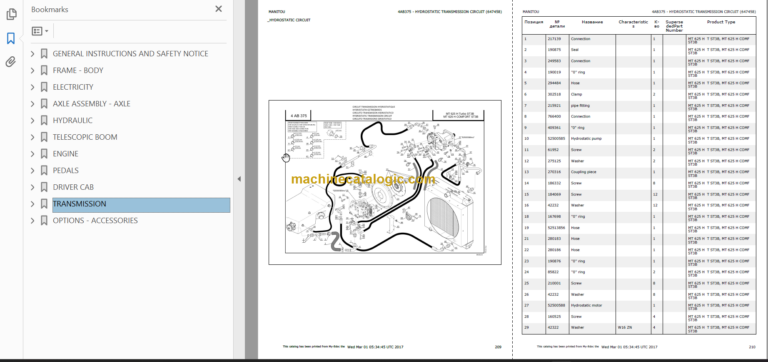The width and height of the screenshot is (768, 362).
Task: Click part number 217139 in table
Action: (555, 39)
